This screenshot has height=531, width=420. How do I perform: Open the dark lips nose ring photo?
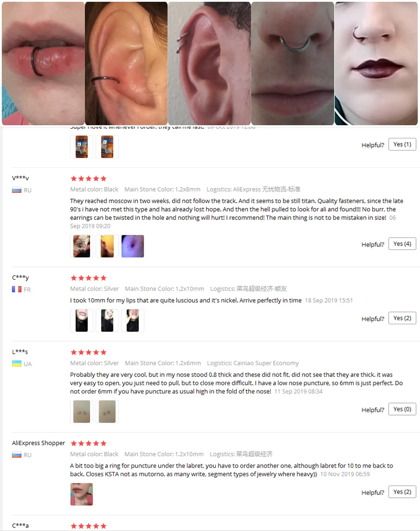click(x=376, y=63)
